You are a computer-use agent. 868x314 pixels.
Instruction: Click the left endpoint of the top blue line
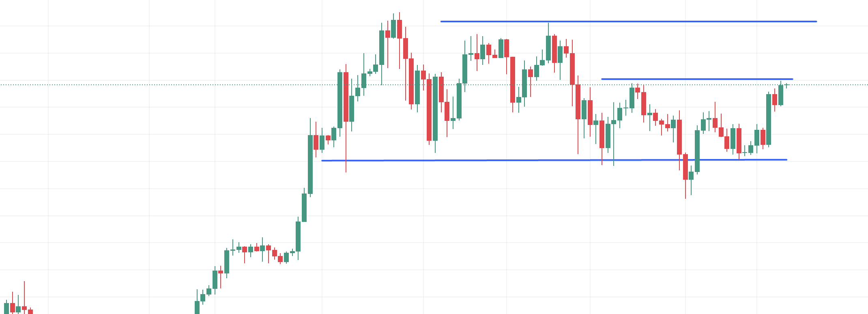(x=441, y=21)
